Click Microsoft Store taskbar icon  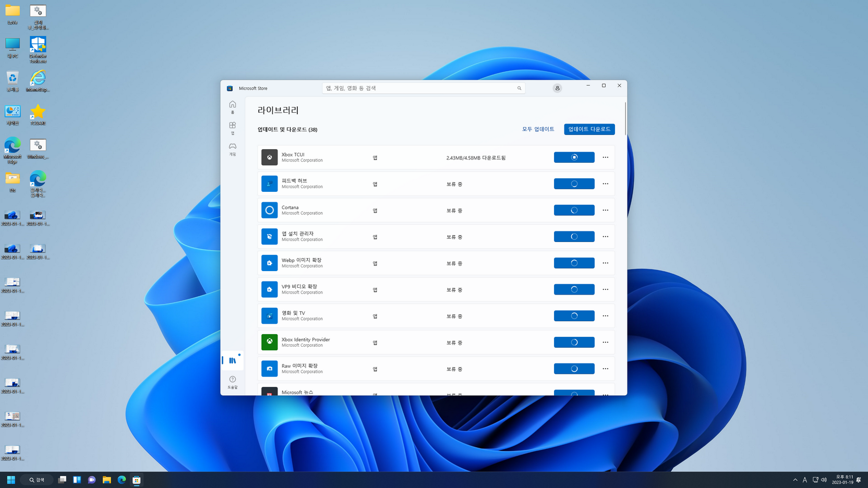(137, 480)
